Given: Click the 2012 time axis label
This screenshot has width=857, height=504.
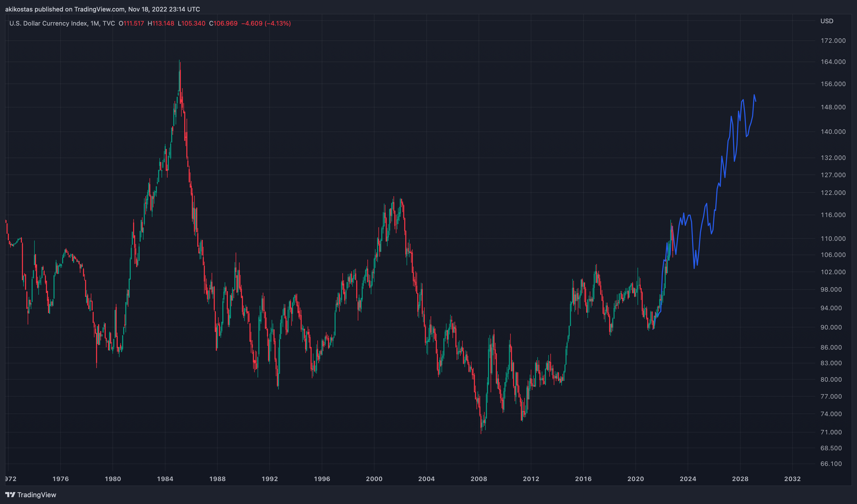Looking at the screenshot, I should click(x=531, y=479).
